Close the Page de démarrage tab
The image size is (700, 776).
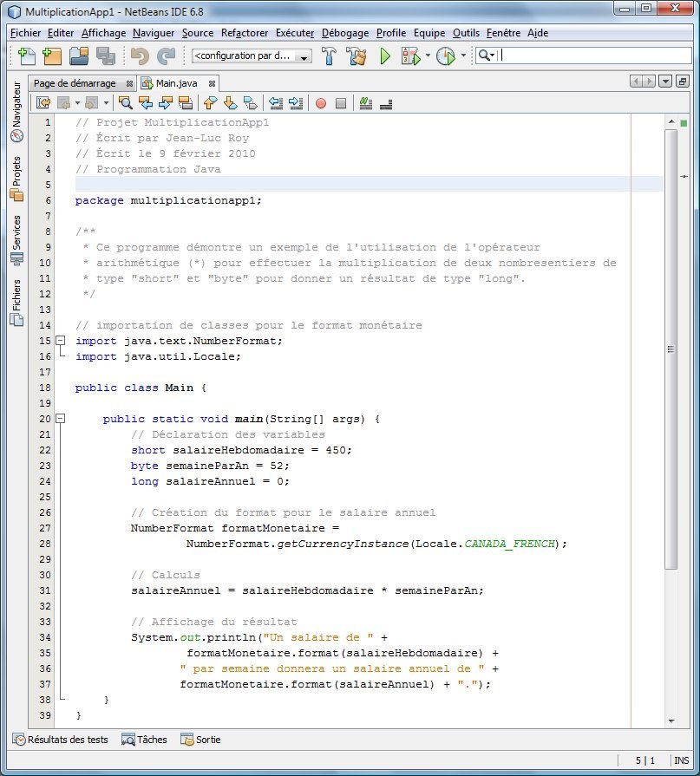[129, 83]
